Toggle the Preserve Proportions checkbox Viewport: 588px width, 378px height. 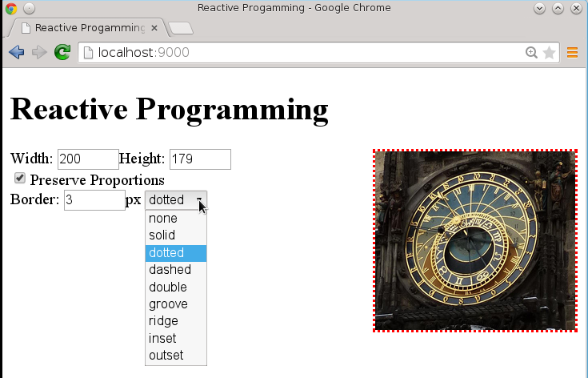[x=20, y=178]
